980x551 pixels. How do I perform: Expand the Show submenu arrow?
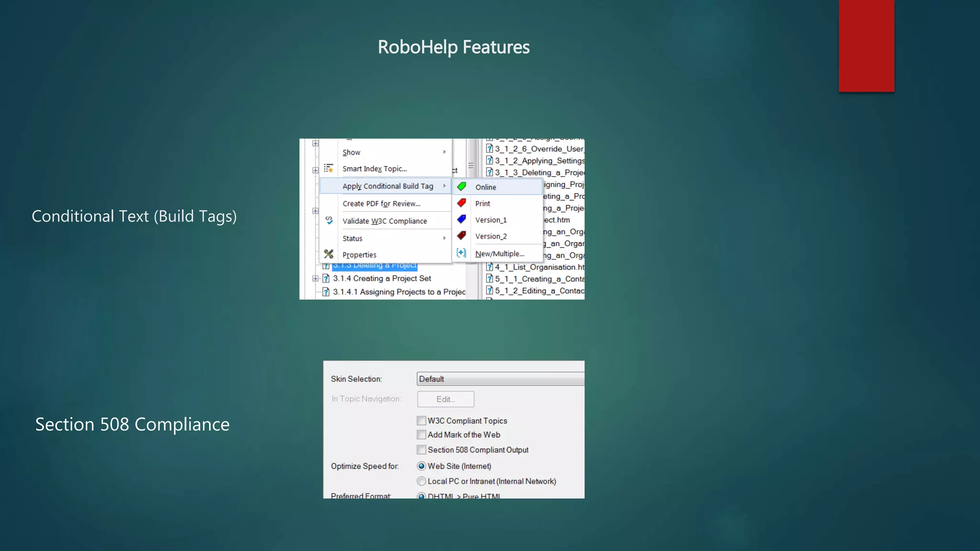point(445,152)
